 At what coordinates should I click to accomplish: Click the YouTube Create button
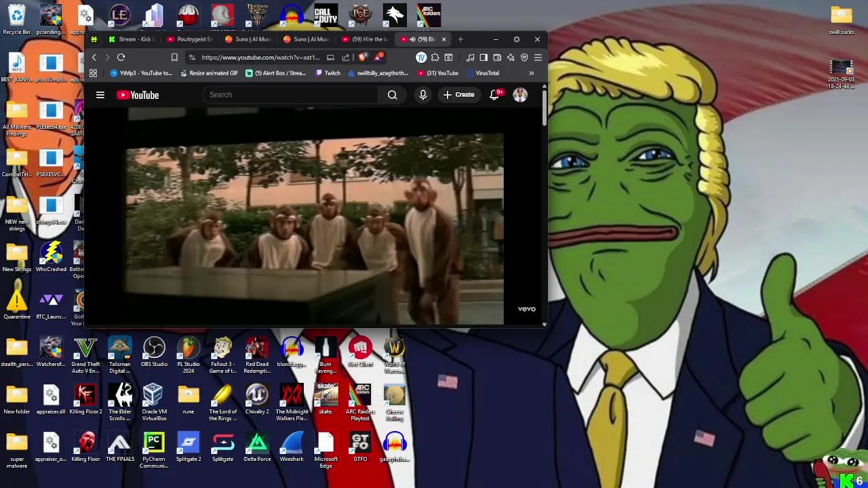458,95
